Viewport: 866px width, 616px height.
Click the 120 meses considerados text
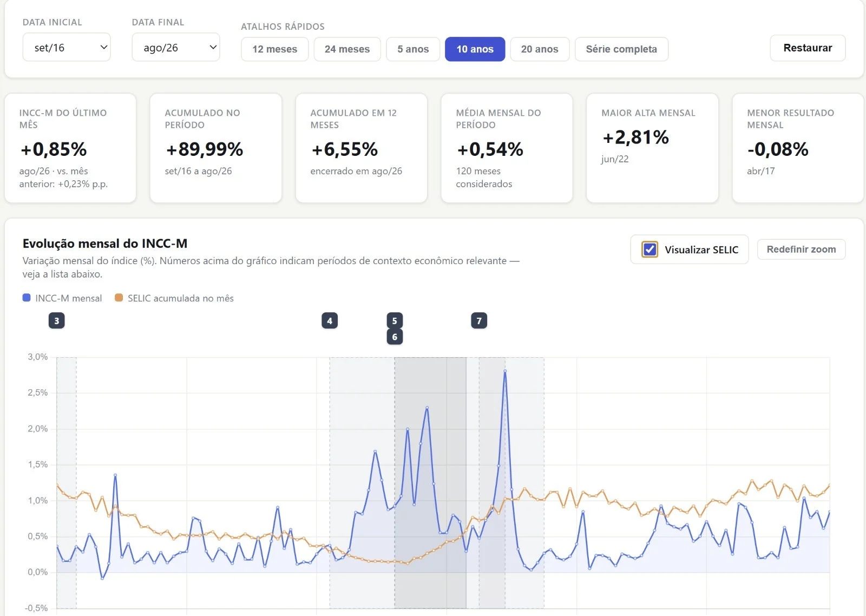coord(484,178)
